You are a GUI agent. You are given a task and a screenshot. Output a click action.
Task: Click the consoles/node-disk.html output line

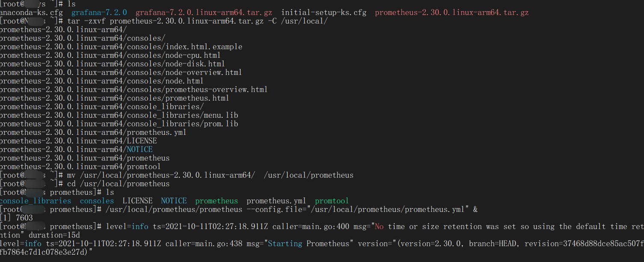(112, 64)
